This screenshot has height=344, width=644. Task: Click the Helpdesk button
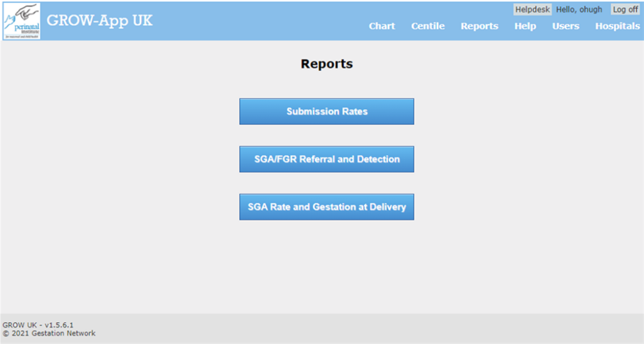pyautogui.click(x=532, y=9)
